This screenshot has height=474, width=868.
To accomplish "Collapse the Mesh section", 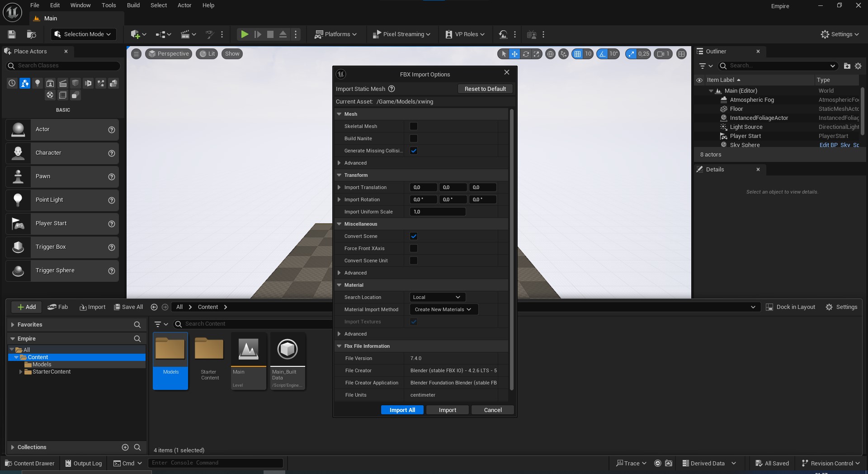I will click(x=339, y=114).
